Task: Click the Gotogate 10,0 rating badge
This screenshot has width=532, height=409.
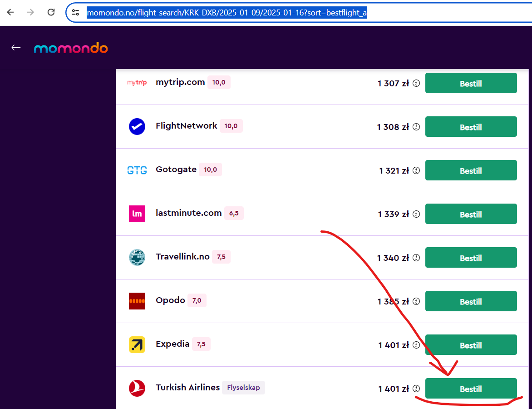Action: [210, 170]
